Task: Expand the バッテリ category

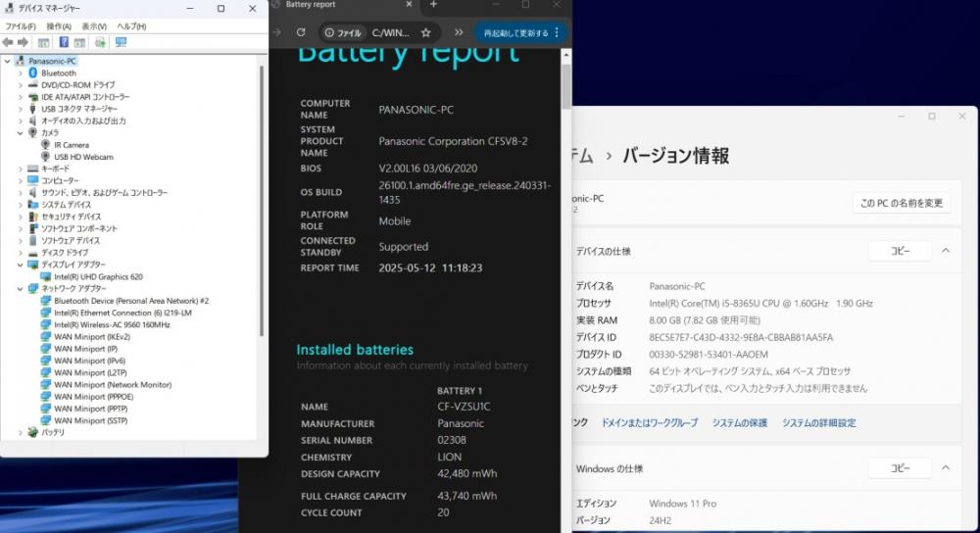Action: [x=20, y=432]
